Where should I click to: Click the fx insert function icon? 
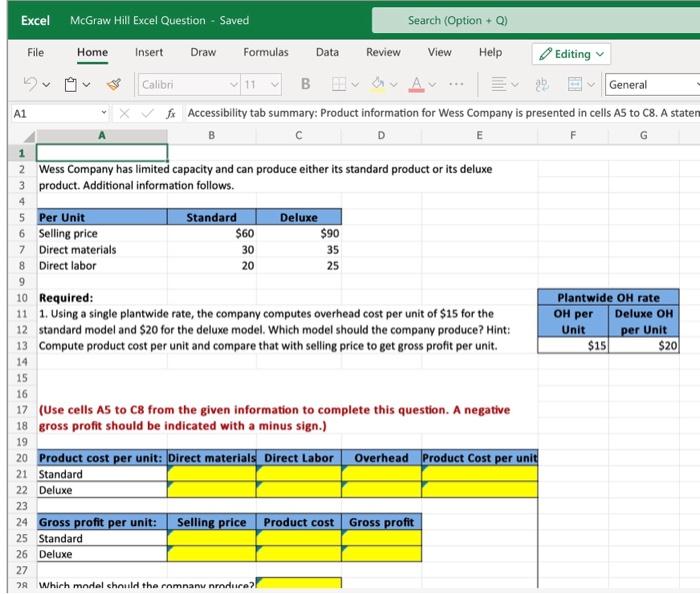pos(171,114)
